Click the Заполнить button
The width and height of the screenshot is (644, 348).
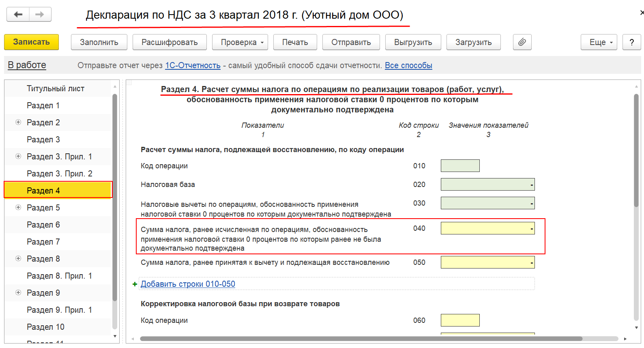[x=99, y=42]
